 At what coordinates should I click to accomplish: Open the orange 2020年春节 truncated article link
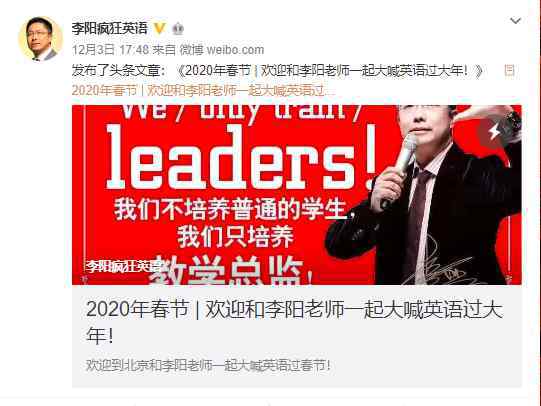click(203, 90)
